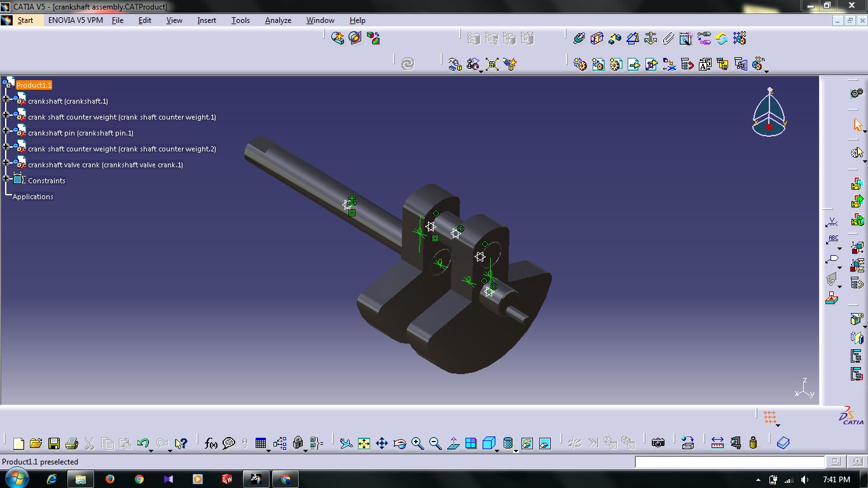Open Firefox from the taskbar
The image size is (868, 488).
(x=109, y=479)
